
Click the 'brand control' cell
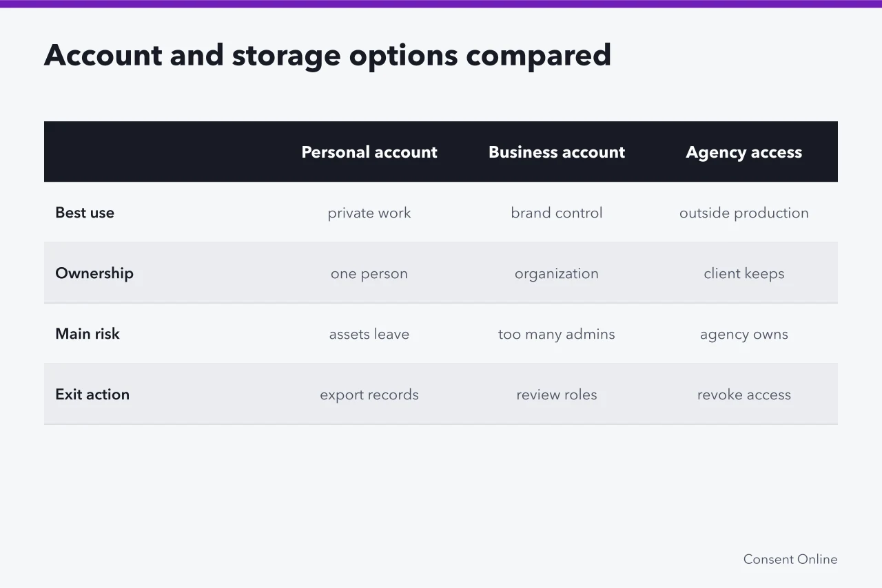[x=557, y=213]
